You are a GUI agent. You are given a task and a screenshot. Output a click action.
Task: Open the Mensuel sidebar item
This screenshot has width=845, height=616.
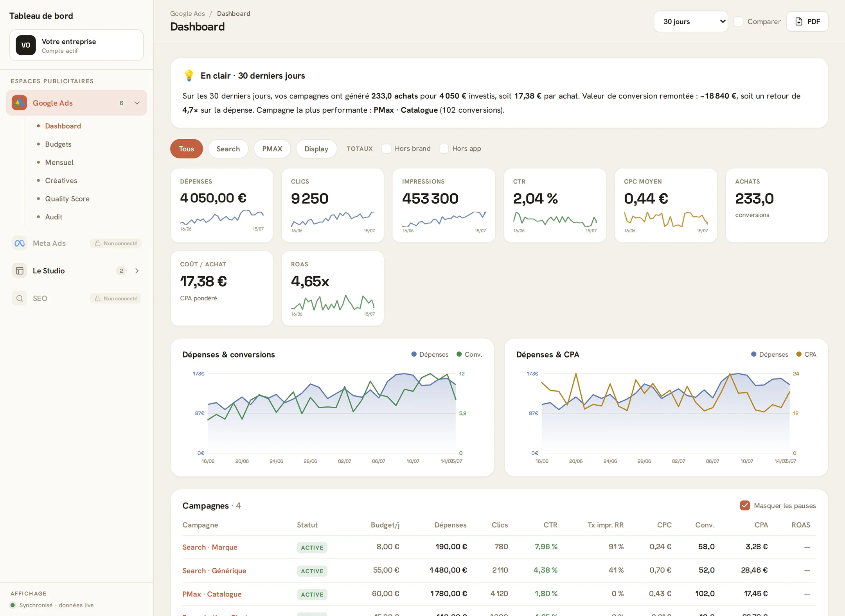click(x=59, y=162)
